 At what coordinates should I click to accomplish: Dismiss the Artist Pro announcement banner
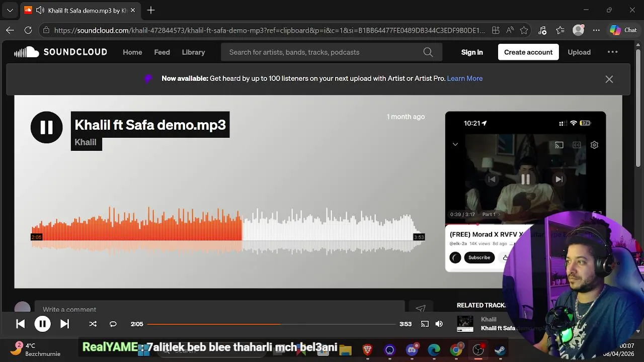tap(609, 79)
